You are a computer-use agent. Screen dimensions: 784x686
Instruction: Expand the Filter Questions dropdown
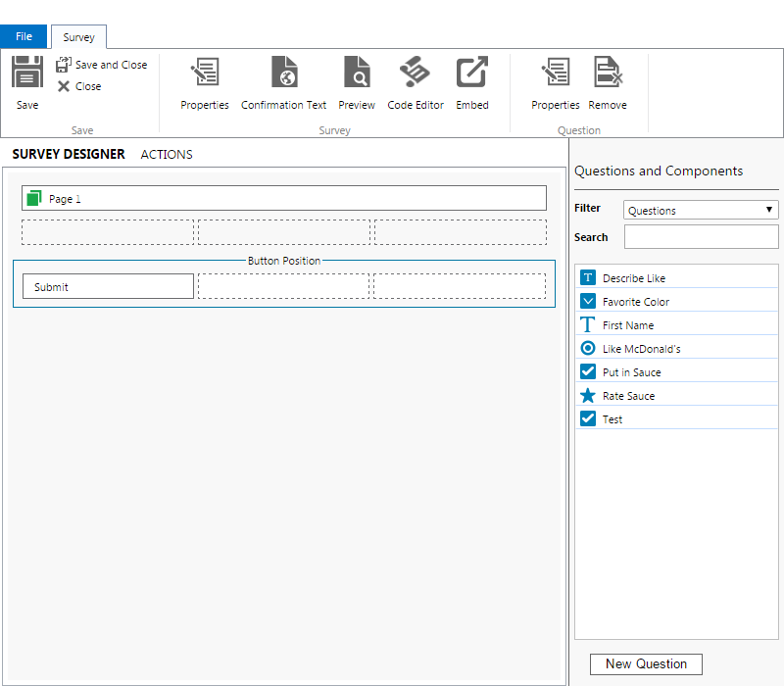[701, 210]
